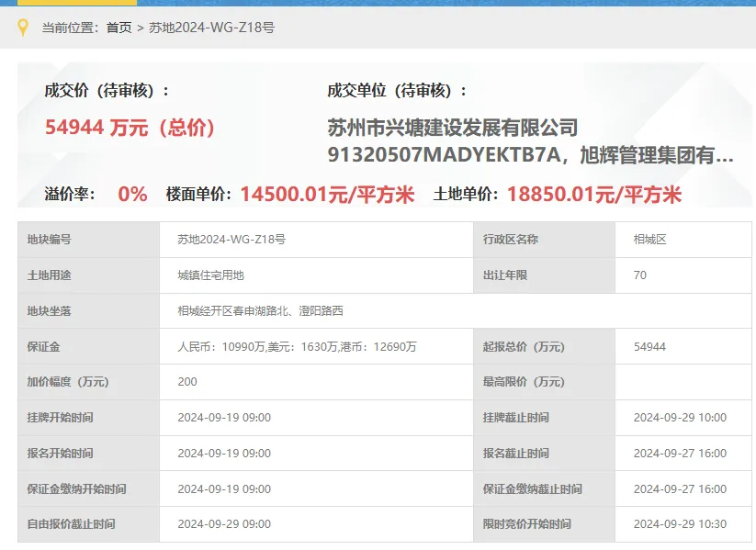Click address 相城经开区春申湖路北、澄阳路西

pos(260,311)
